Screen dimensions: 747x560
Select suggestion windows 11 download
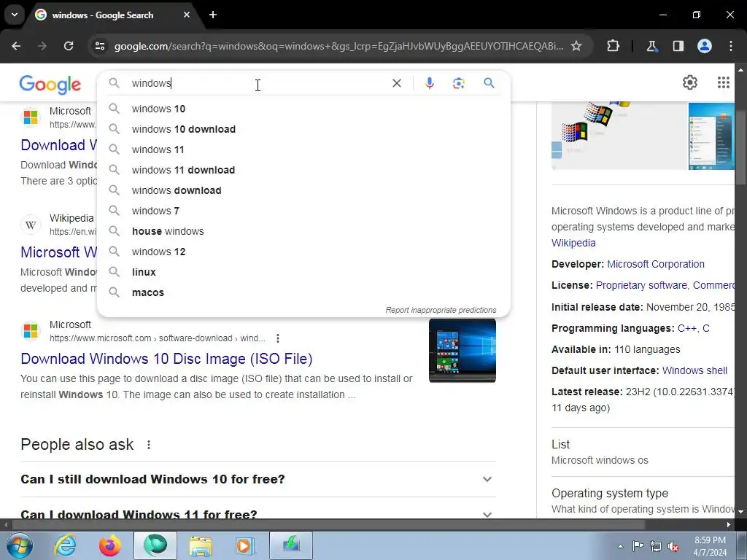303,170
